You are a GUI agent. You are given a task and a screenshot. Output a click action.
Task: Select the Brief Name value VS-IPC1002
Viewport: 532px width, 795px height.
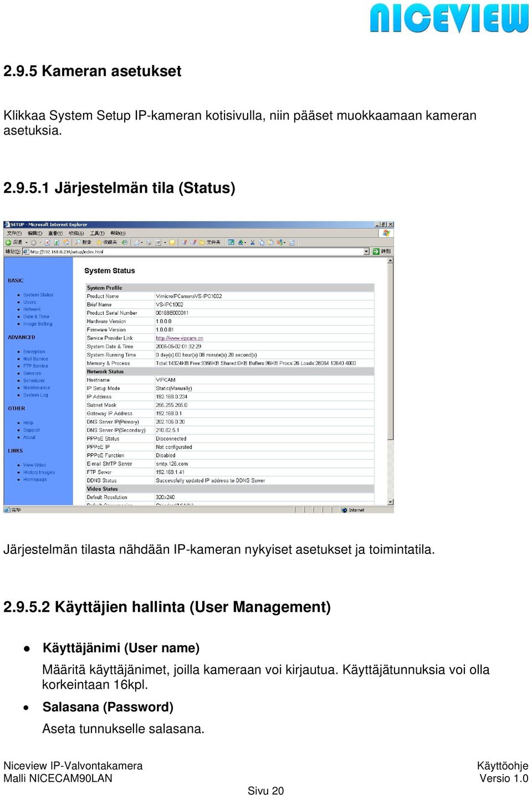click(x=170, y=304)
